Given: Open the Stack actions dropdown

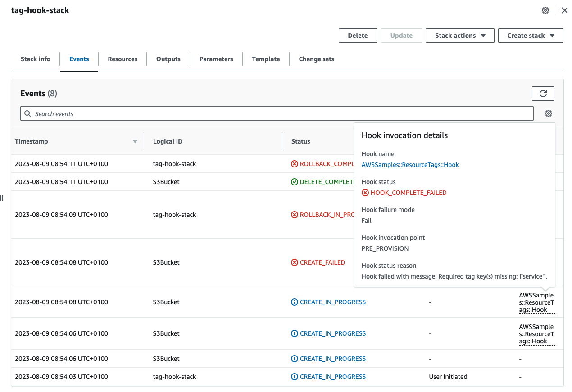Looking at the screenshot, I should (460, 36).
